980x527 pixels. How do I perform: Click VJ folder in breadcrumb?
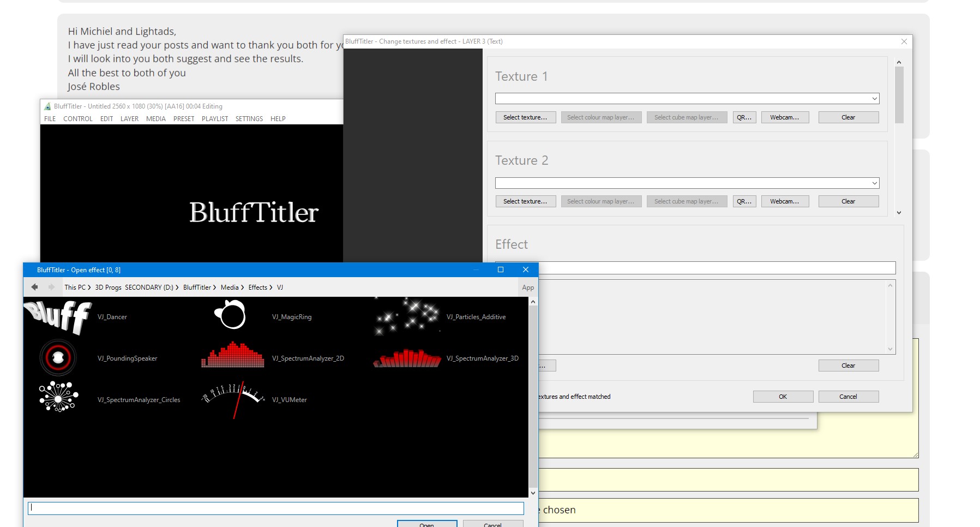click(280, 288)
